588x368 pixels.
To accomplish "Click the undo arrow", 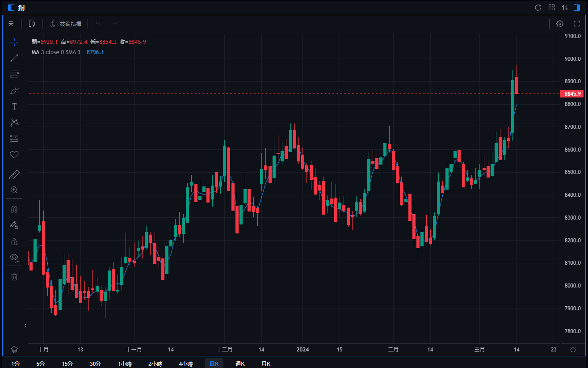I will point(98,24).
